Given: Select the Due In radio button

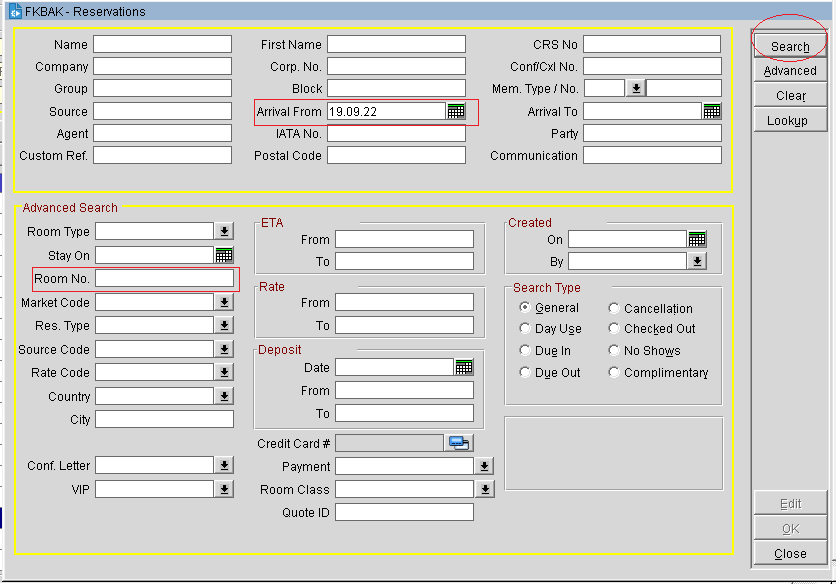Looking at the screenshot, I should 525,351.
